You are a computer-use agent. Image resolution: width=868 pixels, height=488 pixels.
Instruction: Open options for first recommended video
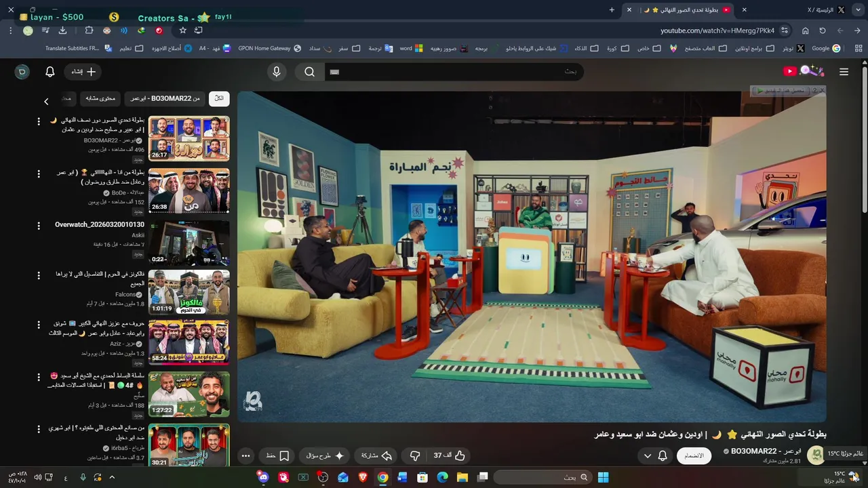coord(39,121)
